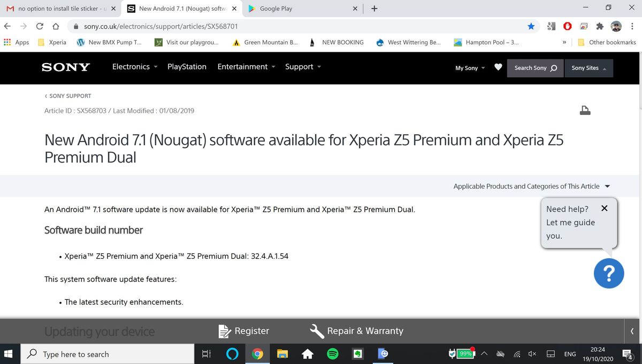This screenshot has width=642, height=364.
Task: Select the PlayStation menu item
Action: tap(187, 66)
